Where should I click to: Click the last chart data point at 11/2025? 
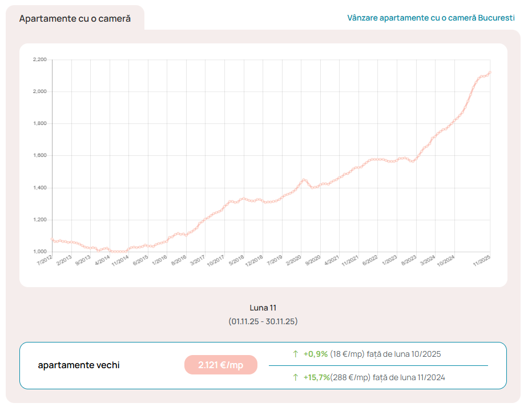pyautogui.click(x=490, y=72)
